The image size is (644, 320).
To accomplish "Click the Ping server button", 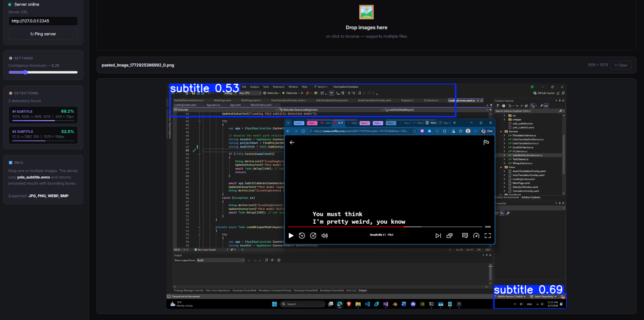I will [x=43, y=34].
